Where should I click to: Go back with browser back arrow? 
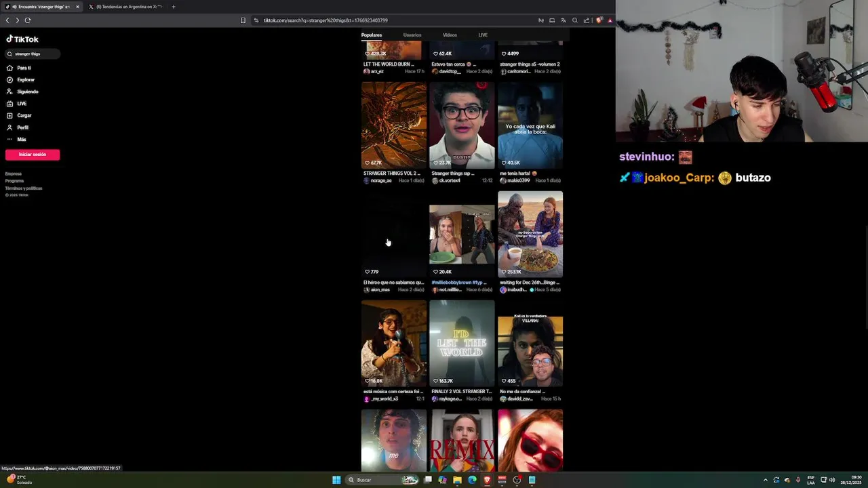tap(7, 20)
